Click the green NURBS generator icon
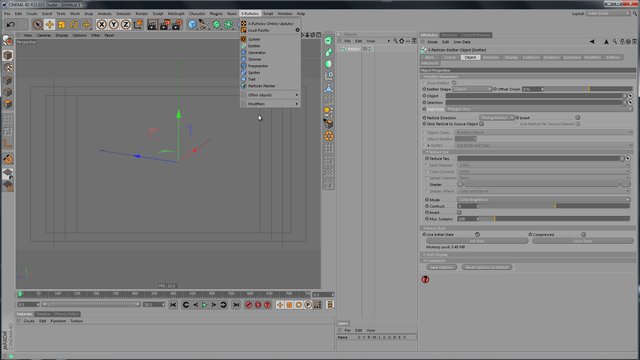Viewport: 640px width, 360px height. point(216,24)
